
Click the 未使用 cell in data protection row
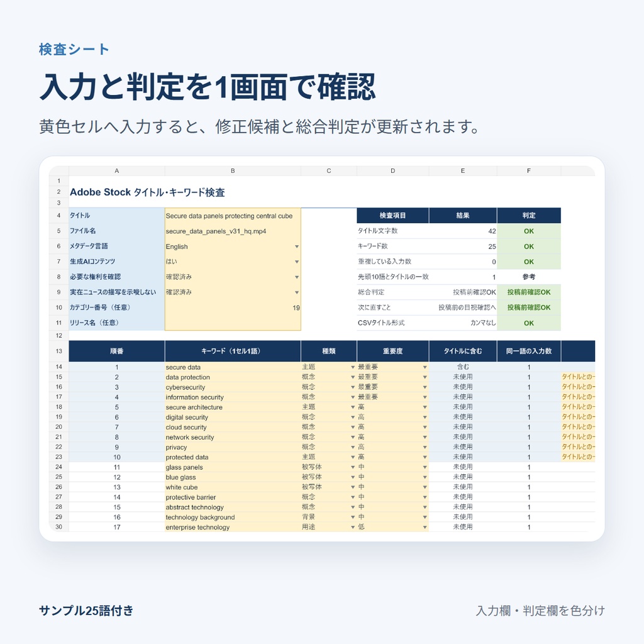pos(463,377)
